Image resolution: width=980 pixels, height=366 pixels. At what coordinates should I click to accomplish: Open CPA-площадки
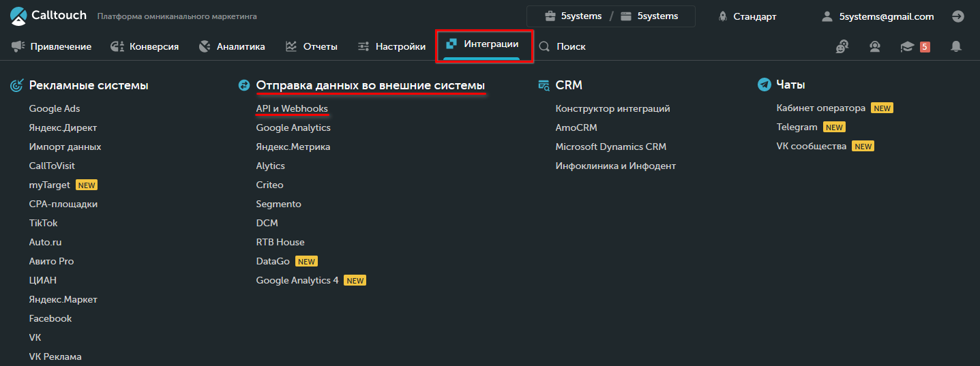point(63,204)
